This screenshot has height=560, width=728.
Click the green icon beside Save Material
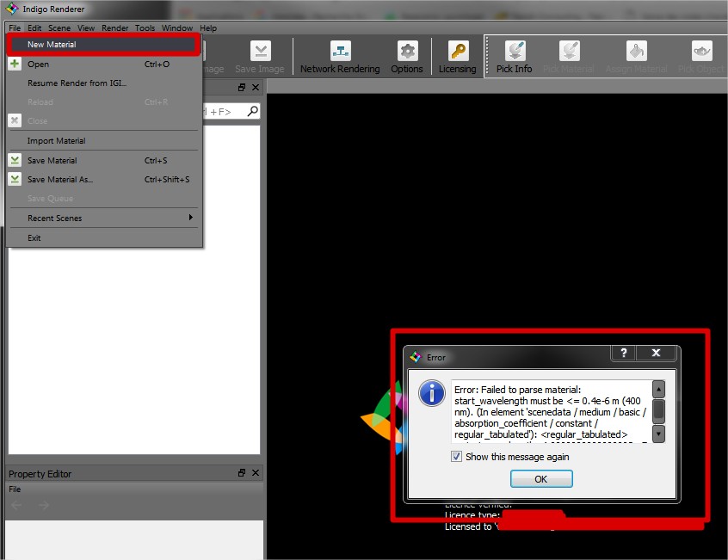click(15, 160)
